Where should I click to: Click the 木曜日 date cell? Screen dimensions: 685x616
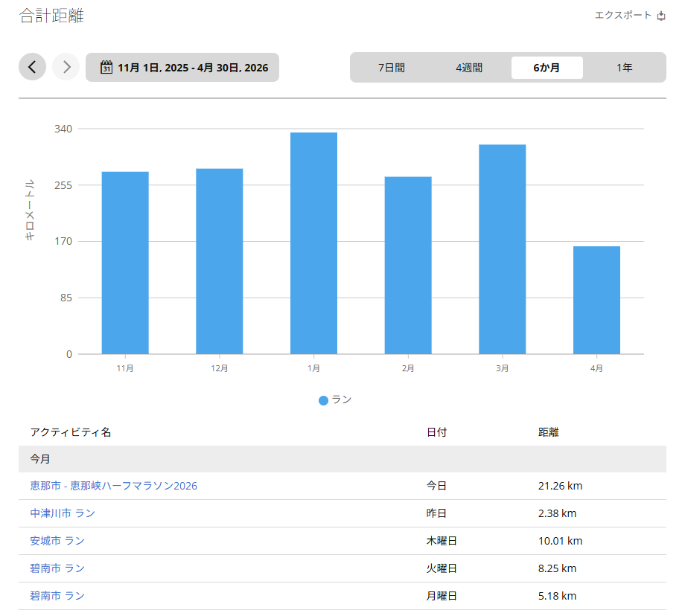[x=442, y=541]
